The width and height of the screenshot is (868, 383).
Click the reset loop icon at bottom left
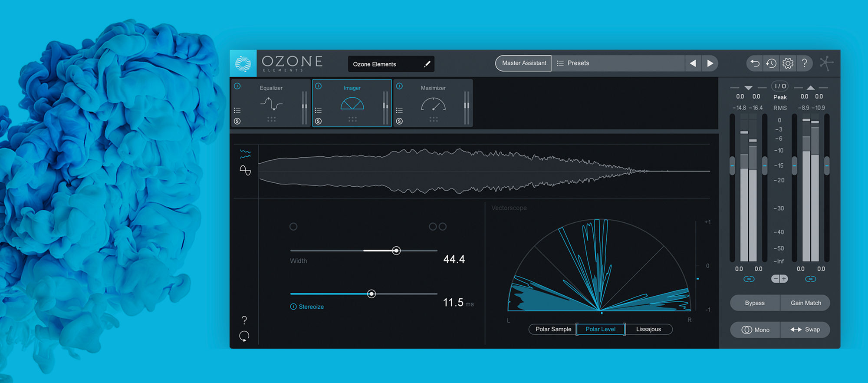(x=244, y=336)
